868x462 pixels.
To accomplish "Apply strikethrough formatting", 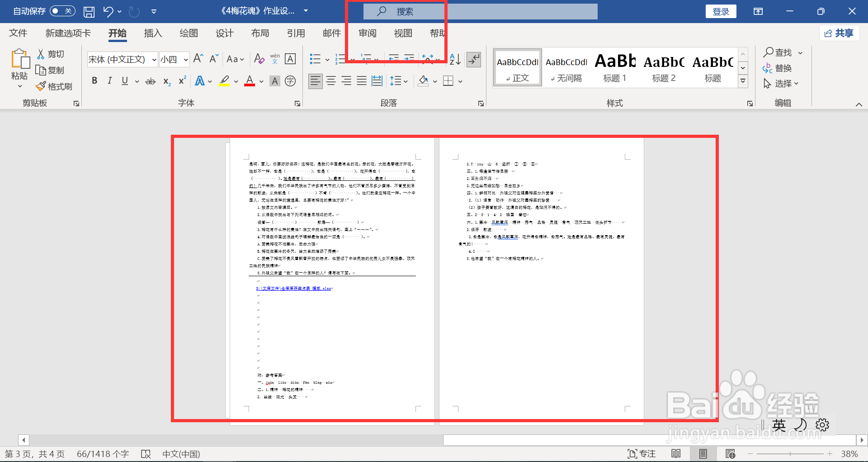I will coord(150,81).
